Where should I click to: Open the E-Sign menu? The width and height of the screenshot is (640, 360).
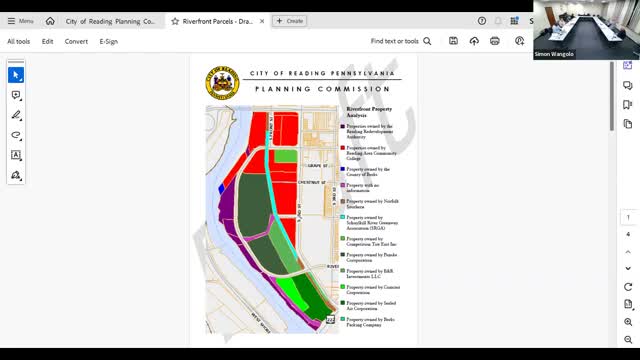coord(109,41)
